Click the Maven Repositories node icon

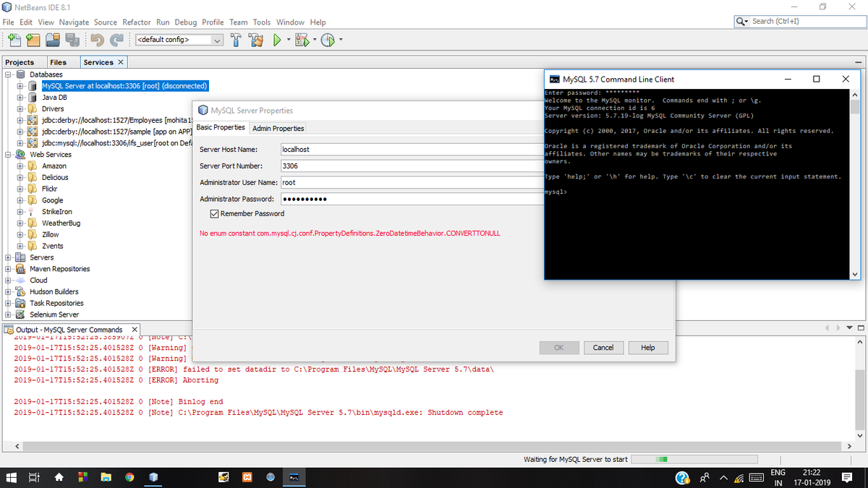pos(21,269)
